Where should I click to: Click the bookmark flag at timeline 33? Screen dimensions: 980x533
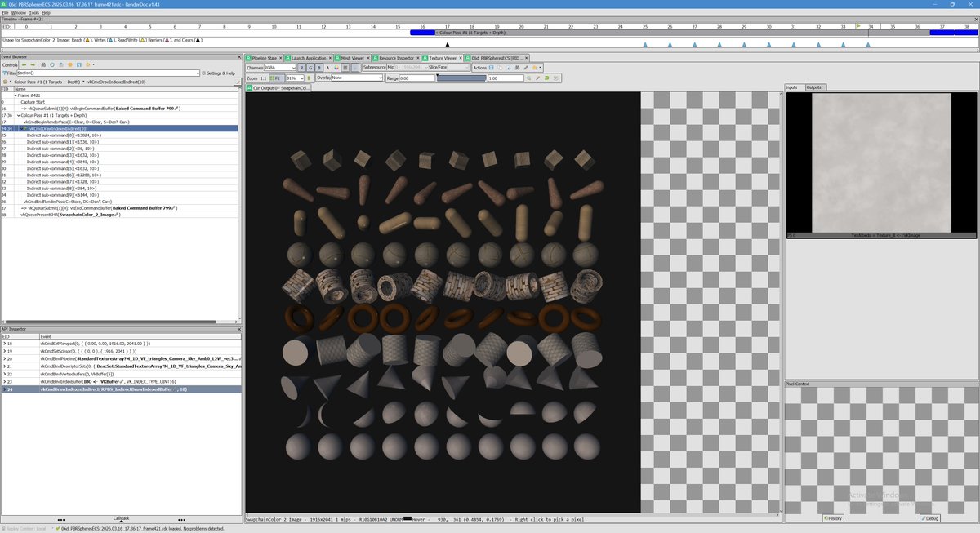point(858,26)
